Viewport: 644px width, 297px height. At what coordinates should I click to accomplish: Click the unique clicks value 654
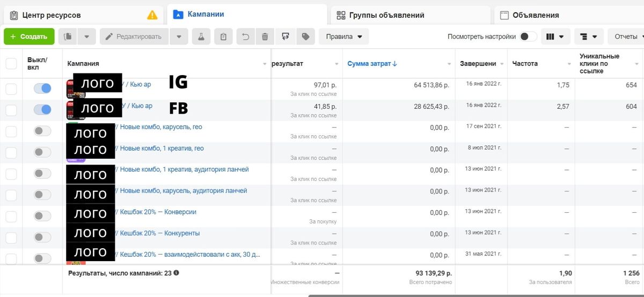631,85
